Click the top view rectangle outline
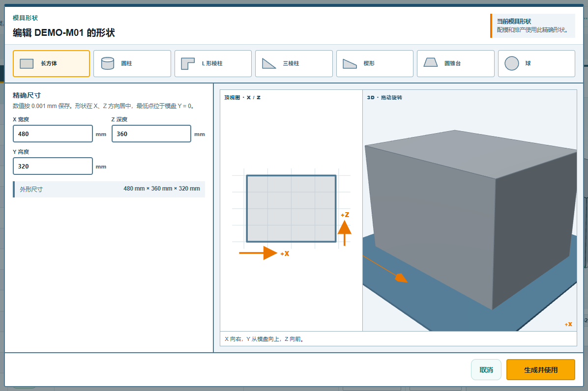This screenshot has height=391, width=588. (291, 209)
